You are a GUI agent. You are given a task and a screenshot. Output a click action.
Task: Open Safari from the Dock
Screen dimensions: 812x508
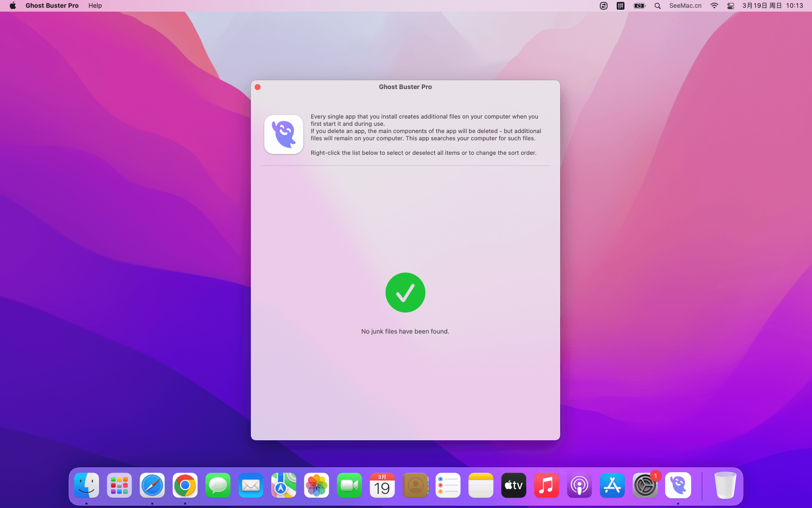[x=152, y=485]
